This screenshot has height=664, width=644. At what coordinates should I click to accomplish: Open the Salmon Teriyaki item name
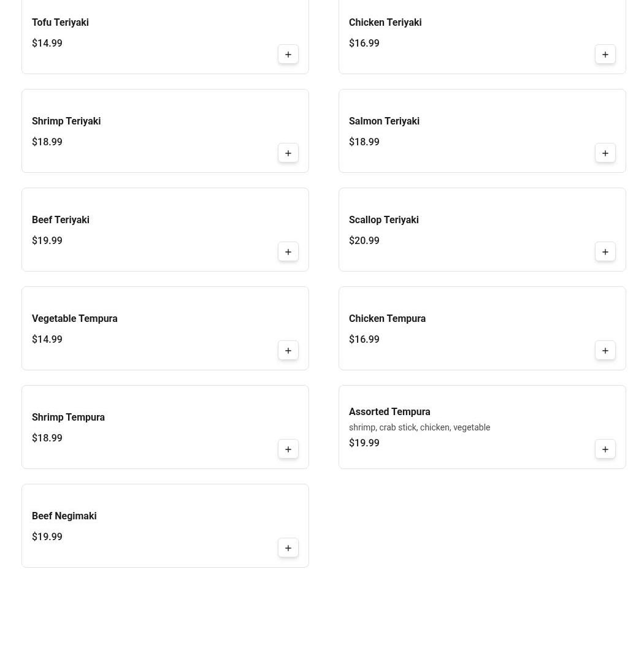click(x=384, y=121)
